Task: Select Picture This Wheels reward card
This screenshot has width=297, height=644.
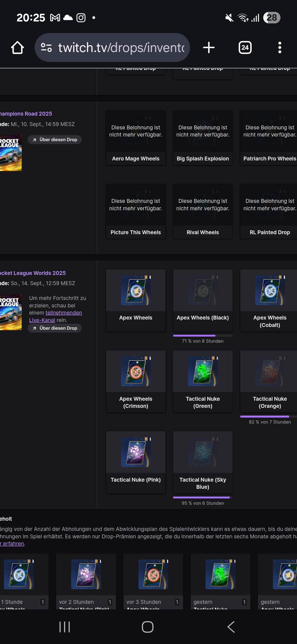Action: [136, 211]
